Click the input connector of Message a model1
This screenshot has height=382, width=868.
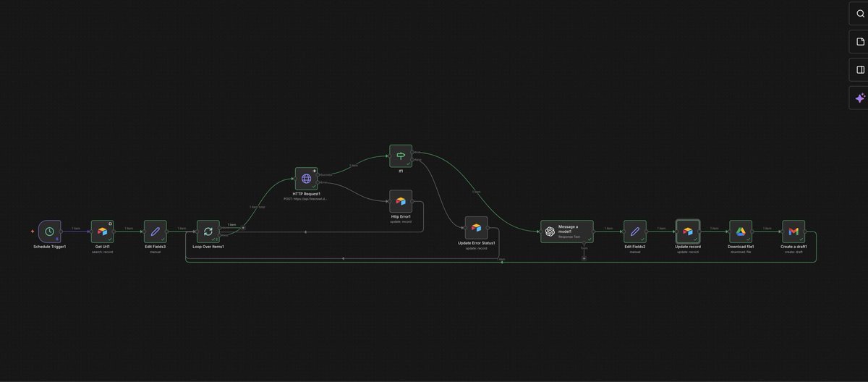pos(540,232)
